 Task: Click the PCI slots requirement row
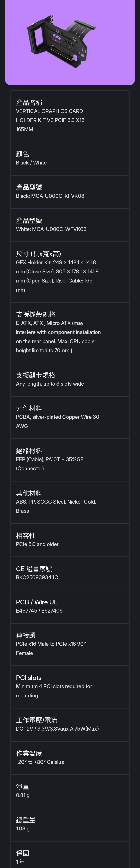[x=70, y=687]
